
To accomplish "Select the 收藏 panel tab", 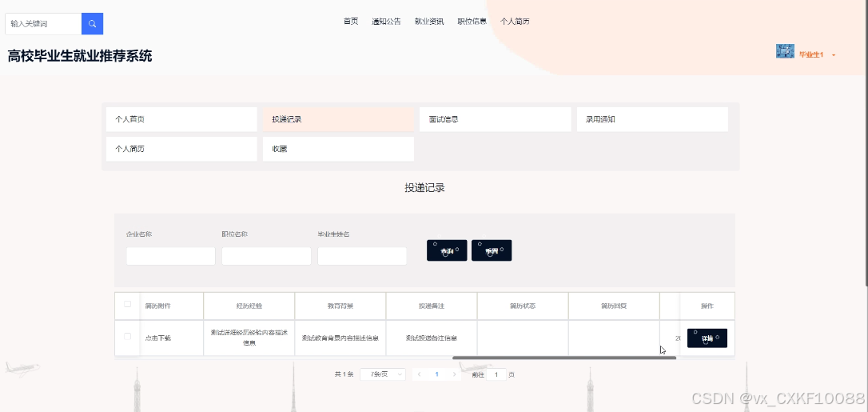I will [338, 149].
